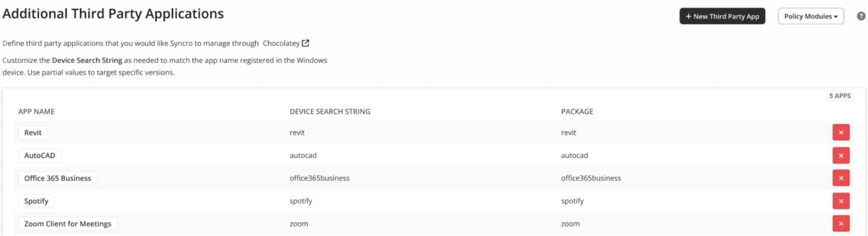This screenshot has width=868, height=236.
Task: Click the PACKAGE column header
Action: click(x=577, y=111)
